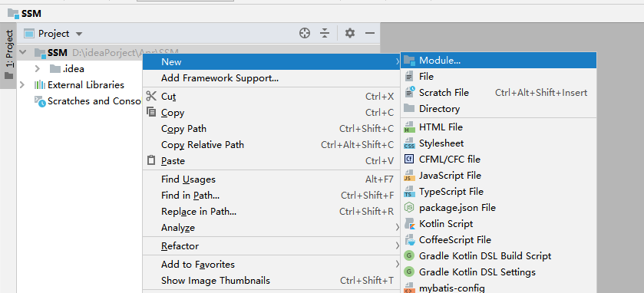Click the TypeScript File icon

click(409, 192)
